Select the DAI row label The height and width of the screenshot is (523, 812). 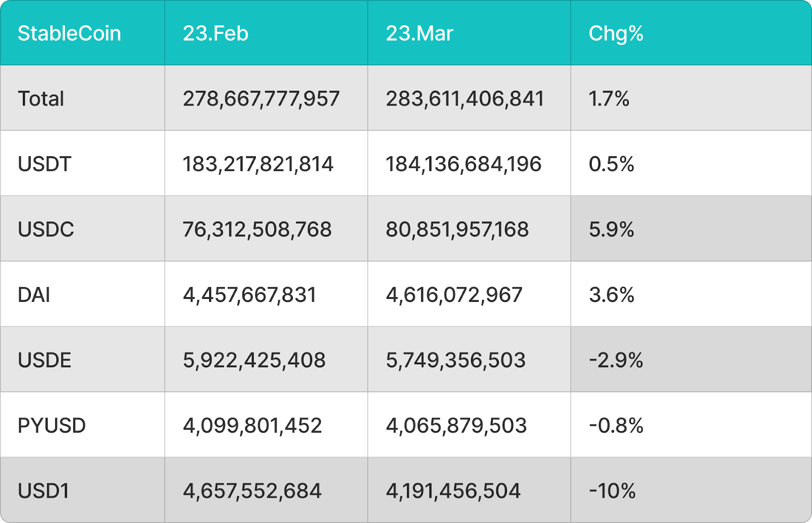tap(34, 295)
